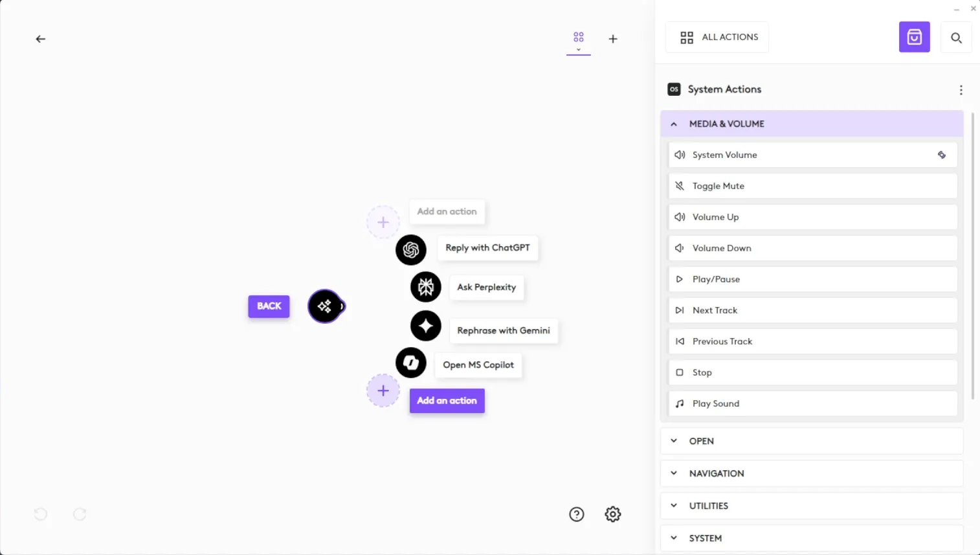Expand the OPEN section
The image size is (980, 555).
click(812, 441)
